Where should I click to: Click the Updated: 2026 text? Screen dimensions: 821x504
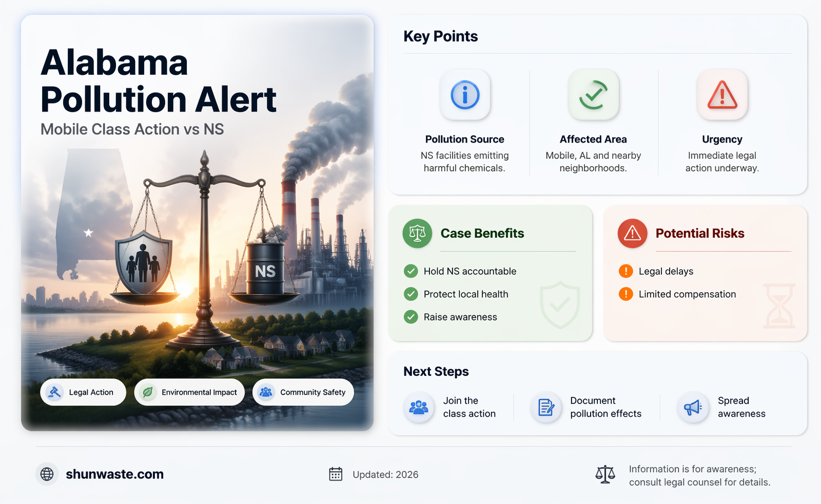(x=385, y=475)
